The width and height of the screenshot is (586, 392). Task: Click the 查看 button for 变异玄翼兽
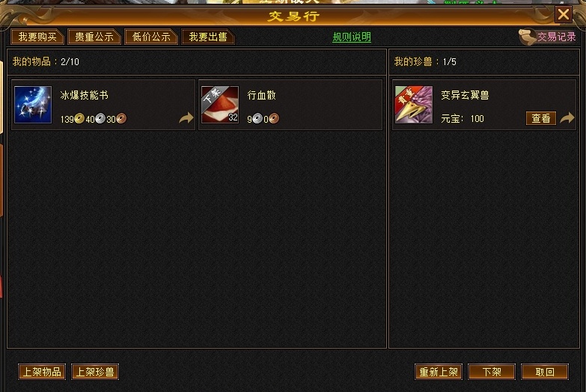541,118
